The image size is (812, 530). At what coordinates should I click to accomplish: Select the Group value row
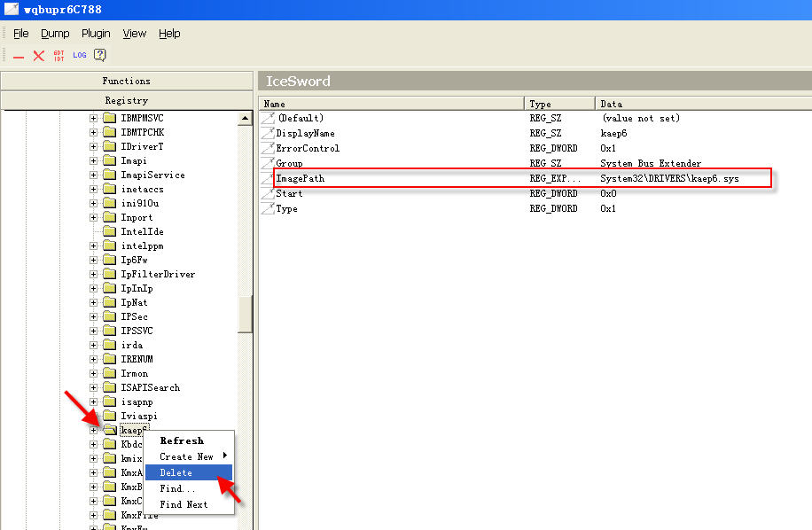[x=534, y=163]
